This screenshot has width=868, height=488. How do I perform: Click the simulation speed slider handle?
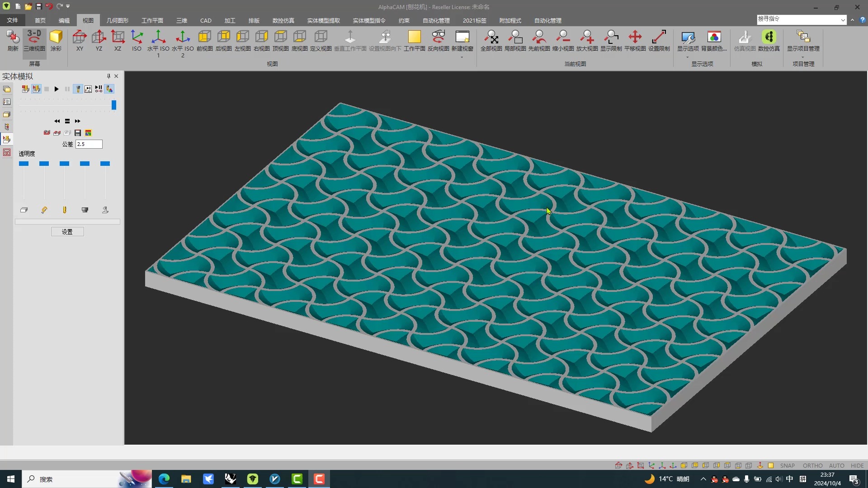[x=114, y=105]
